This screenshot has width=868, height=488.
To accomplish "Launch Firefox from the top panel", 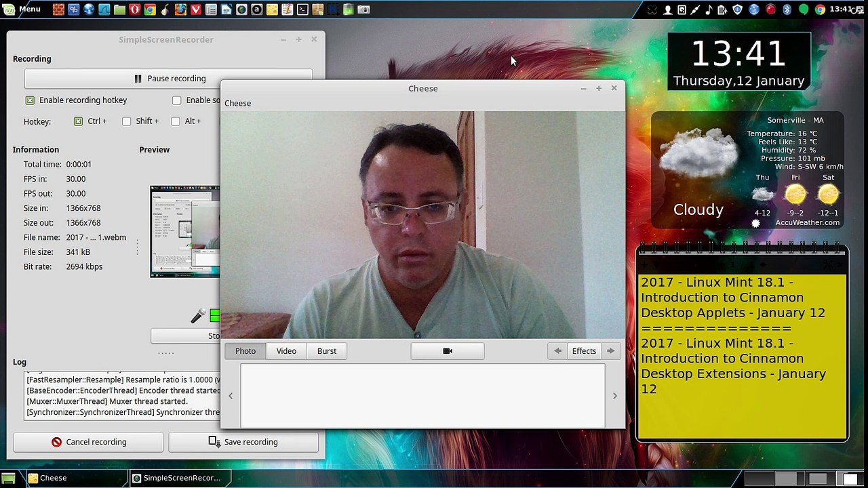I will pyautogui.click(x=180, y=9).
